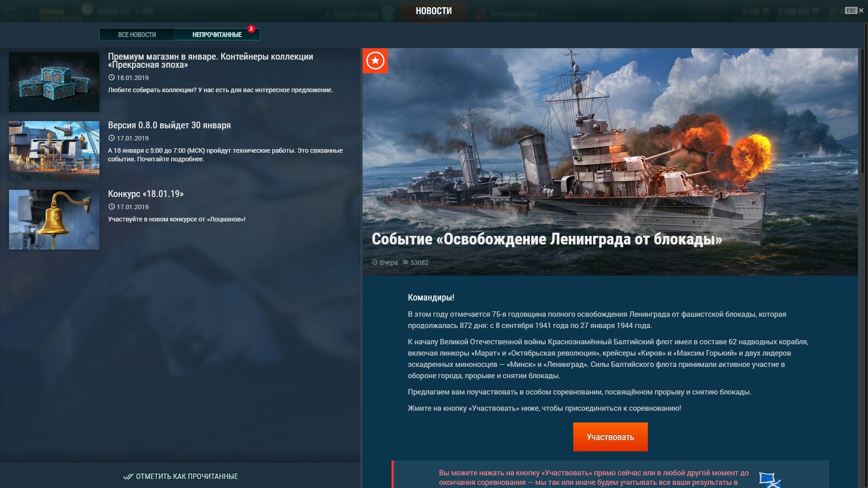
Task: Switch to ВСЕ НОВОСТИ tab
Action: (137, 34)
